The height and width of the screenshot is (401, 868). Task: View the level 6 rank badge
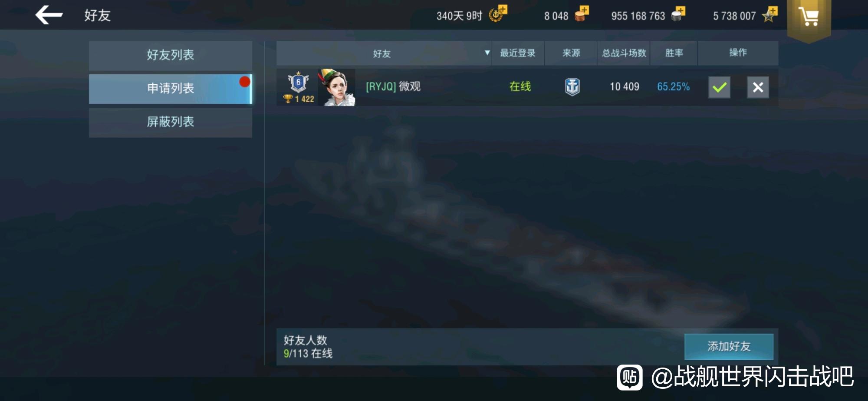click(x=298, y=82)
